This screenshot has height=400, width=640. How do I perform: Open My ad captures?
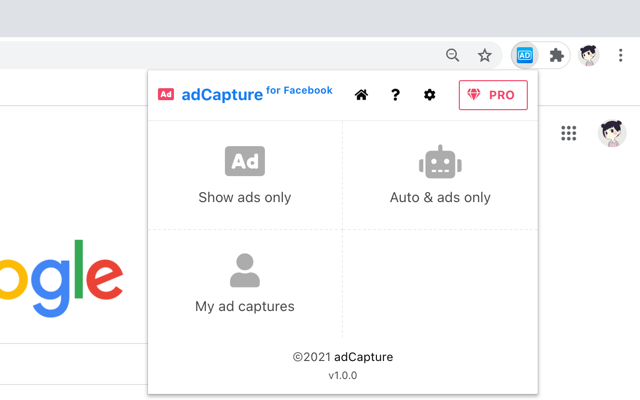245,284
